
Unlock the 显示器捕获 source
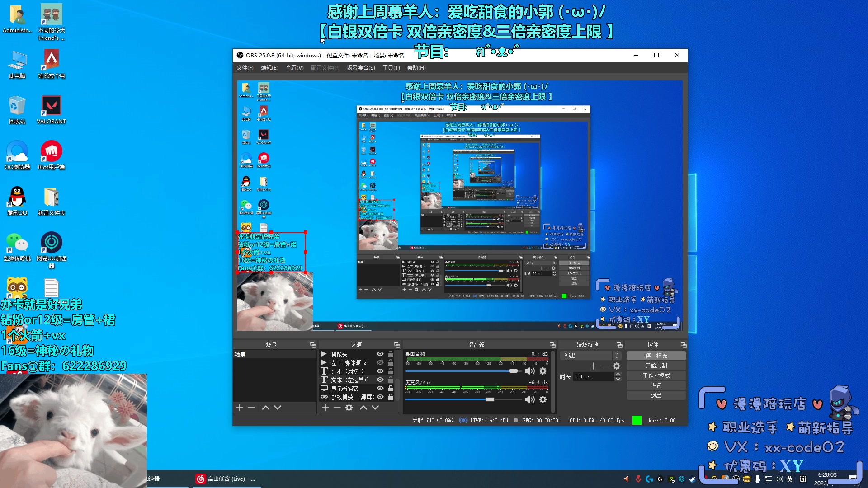pyautogui.click(x=391, y=389)
